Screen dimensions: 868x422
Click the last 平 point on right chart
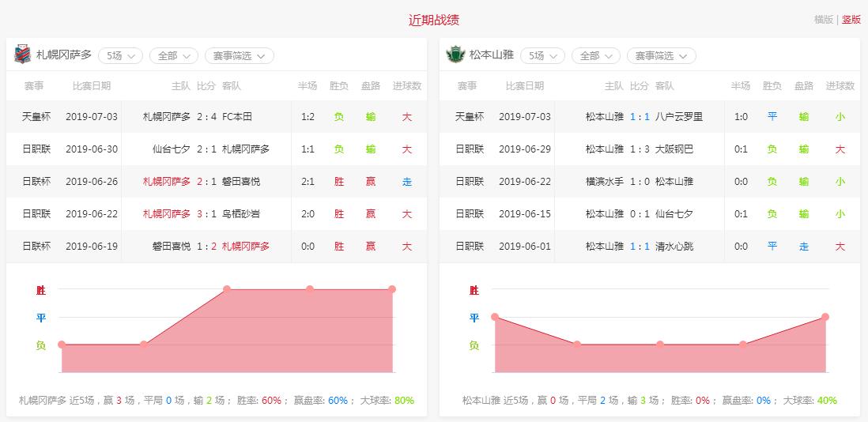click(x=825, y=317)
